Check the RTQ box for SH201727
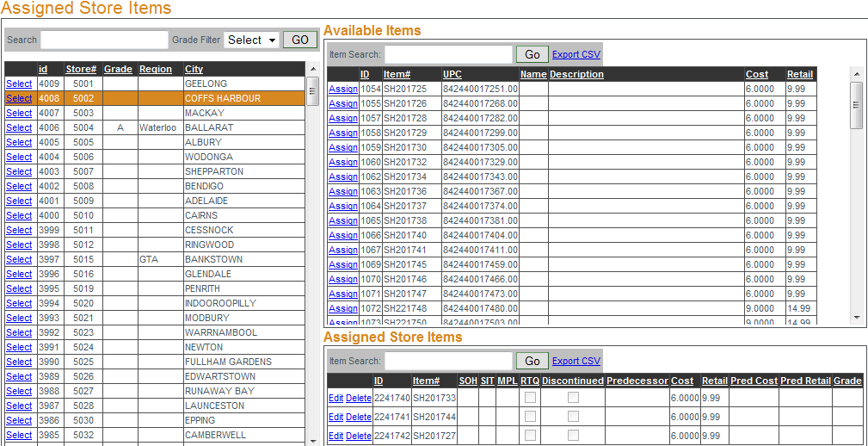 pos(530,436)
